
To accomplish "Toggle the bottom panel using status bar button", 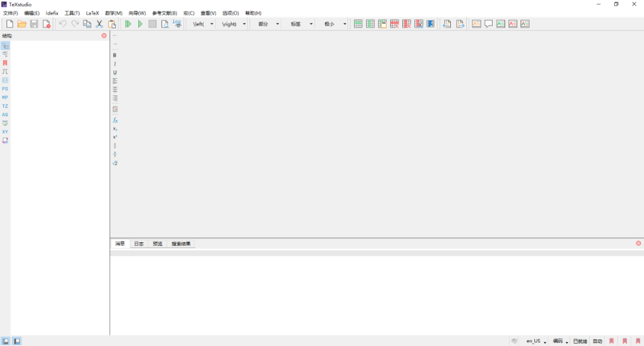I will (17, 341).
